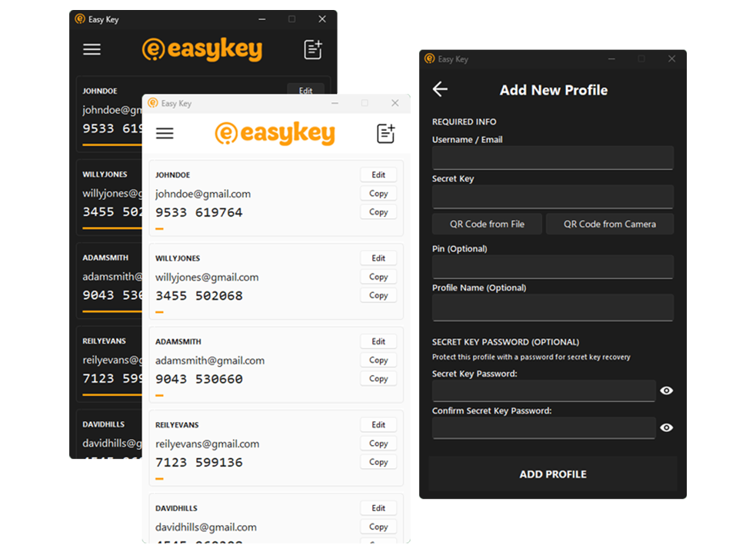Select QR Code from Camera
The height and width of the screenshot is (555, 756).
610,224
